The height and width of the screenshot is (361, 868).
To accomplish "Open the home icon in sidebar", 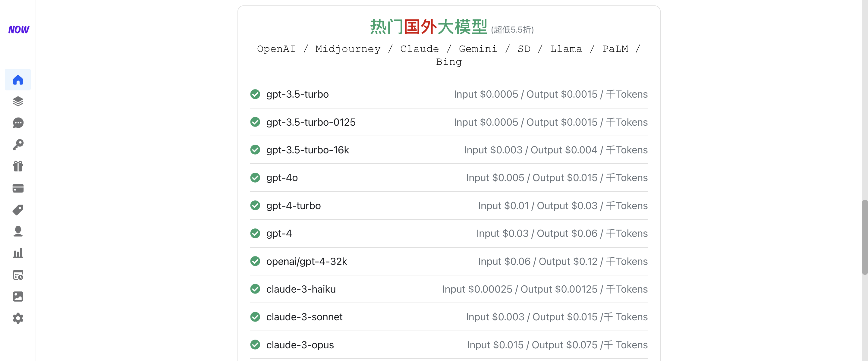I will point(18,80).
